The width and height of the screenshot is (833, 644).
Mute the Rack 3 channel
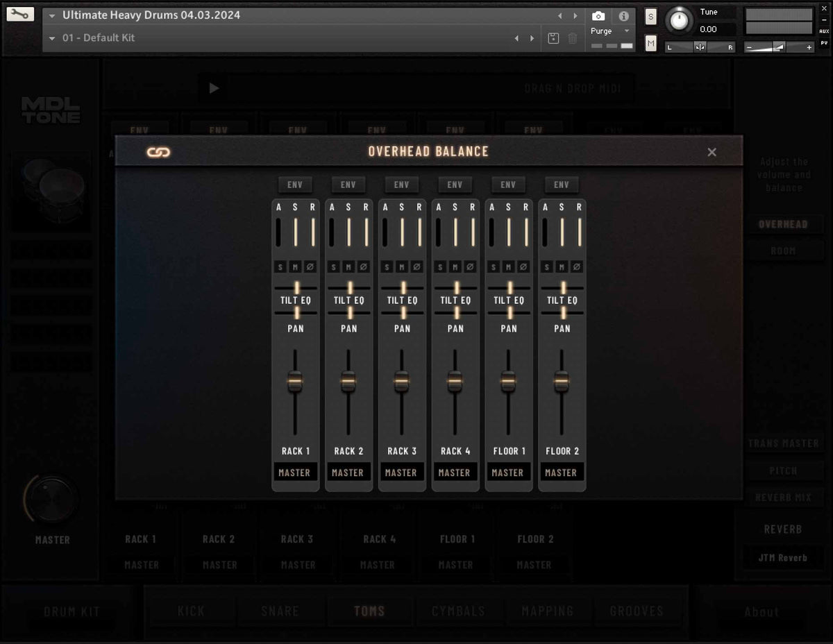(x=402, y=266)
